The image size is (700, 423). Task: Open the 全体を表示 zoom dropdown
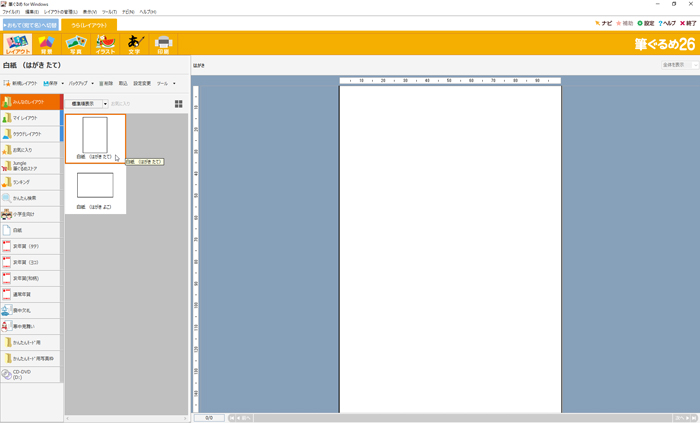tap(678, 65)
